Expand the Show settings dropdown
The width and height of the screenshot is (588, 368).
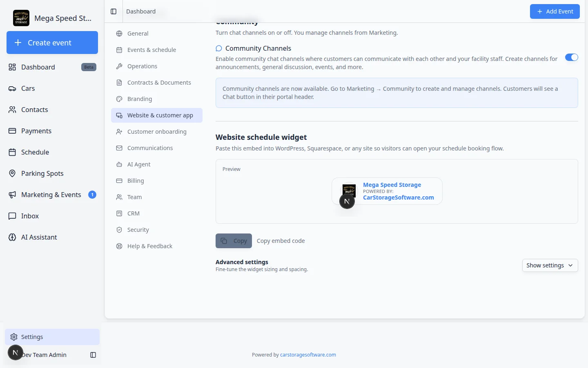[550, 265]
